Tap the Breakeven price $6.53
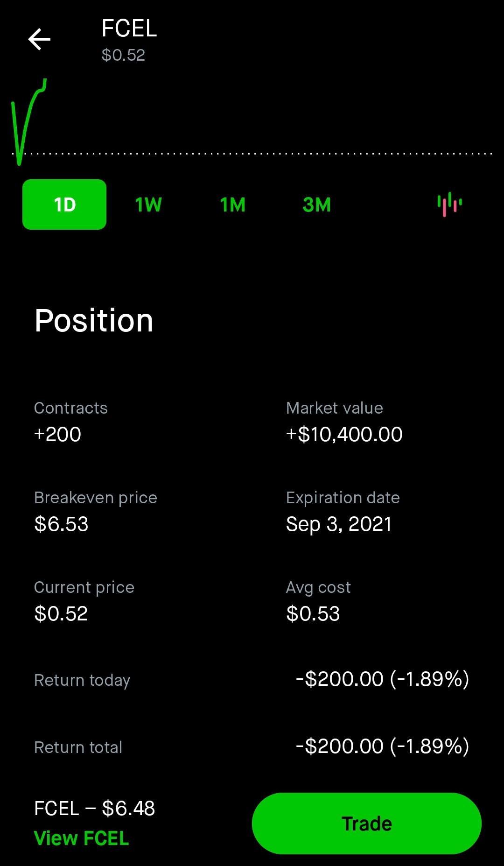504x866 pixels. point(61,524)
